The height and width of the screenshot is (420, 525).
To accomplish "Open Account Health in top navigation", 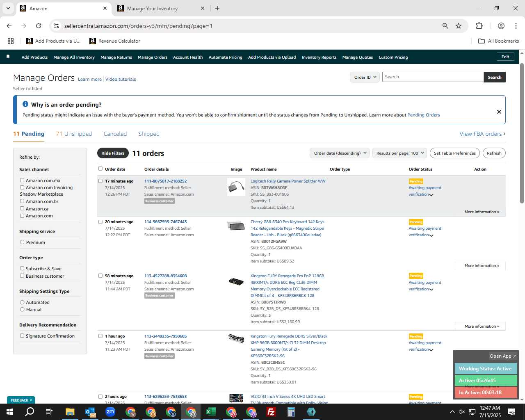I will click(188, 57).
